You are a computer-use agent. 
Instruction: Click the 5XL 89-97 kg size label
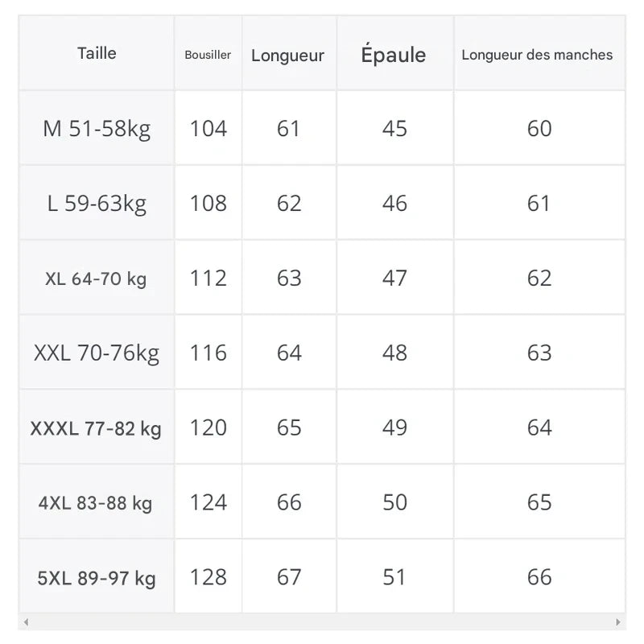pos(97,578)
